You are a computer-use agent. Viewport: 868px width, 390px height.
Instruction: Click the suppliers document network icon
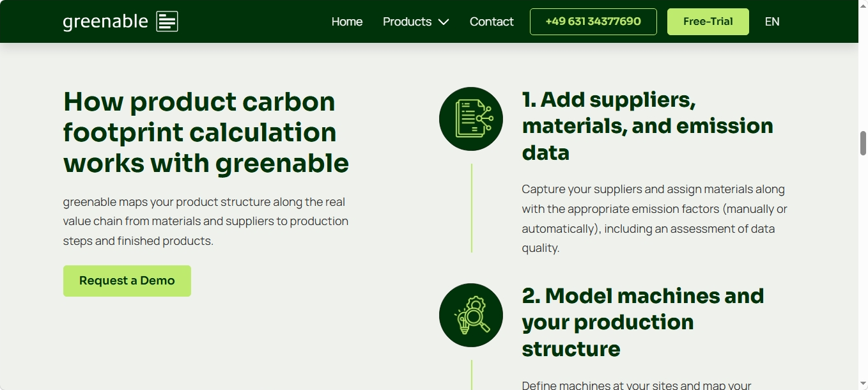click(x=471, y=119)
